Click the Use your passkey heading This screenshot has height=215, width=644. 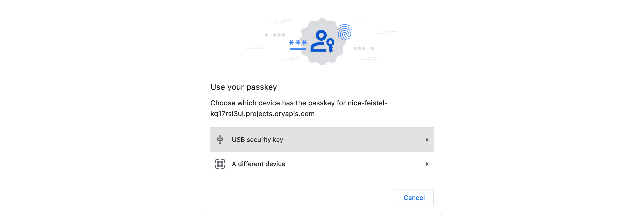pos(243,87)
